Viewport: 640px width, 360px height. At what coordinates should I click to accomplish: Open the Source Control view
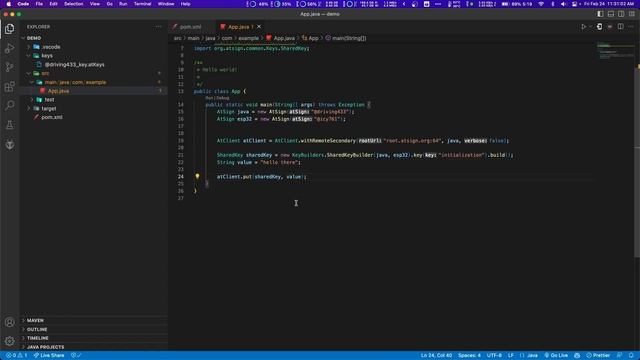9,67
